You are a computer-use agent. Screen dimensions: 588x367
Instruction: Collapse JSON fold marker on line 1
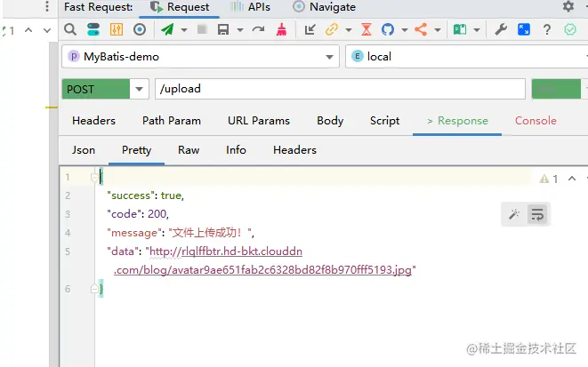pos(94,177)
